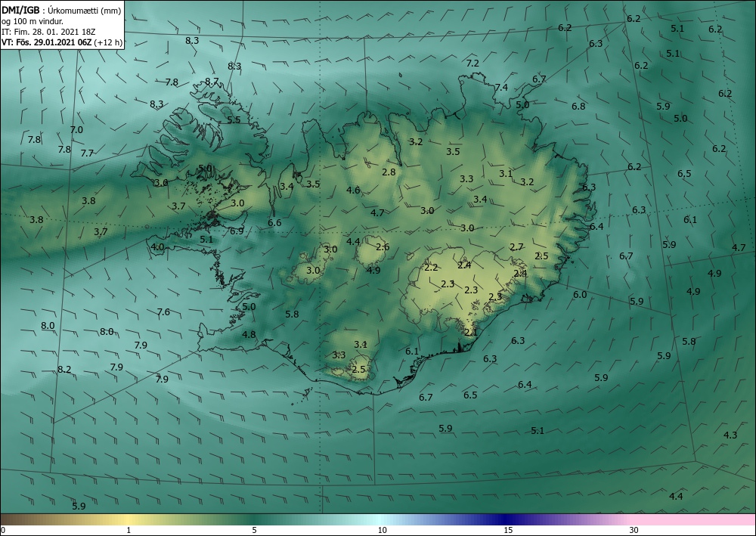
Task: Click the '1' tick on the colour scale
Action: pos(129,530)
